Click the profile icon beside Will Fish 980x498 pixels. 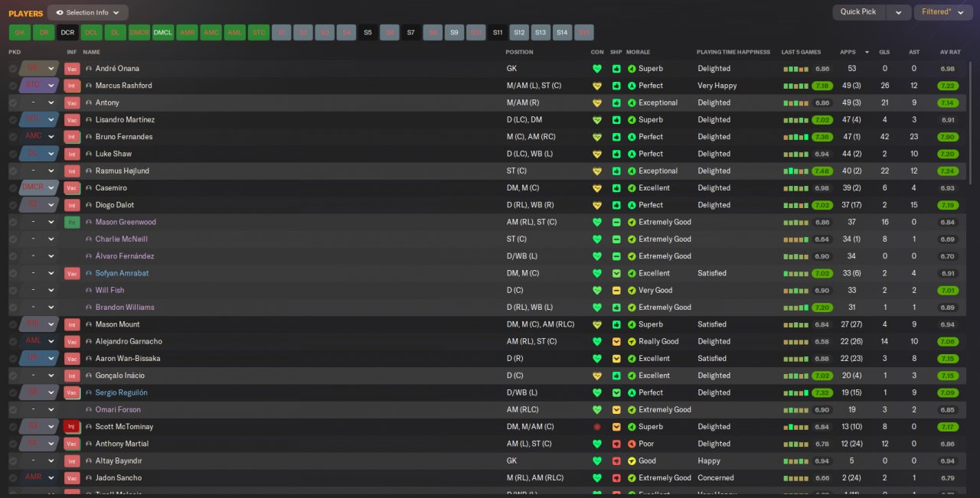(89, 291)
